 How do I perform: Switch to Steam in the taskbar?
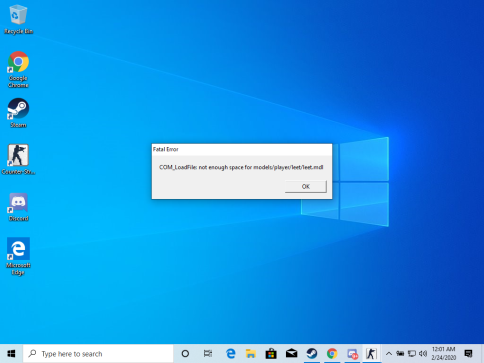point(312,354)
